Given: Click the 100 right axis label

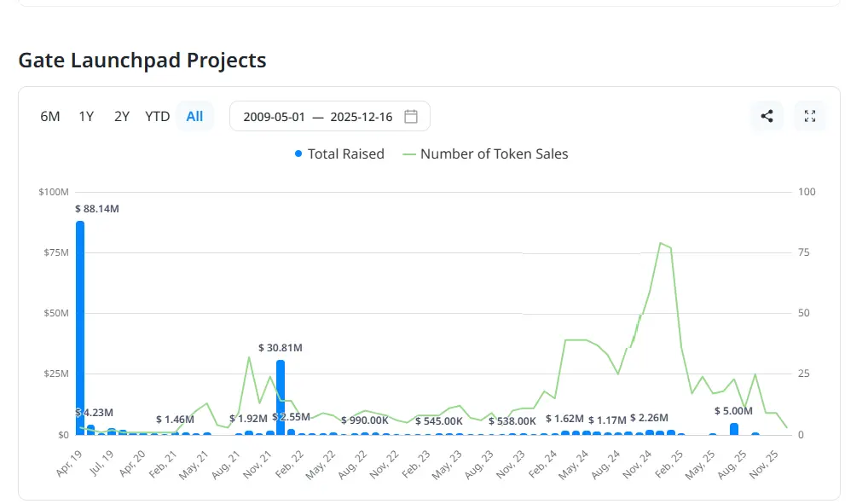Looking at the screenshot, I should coord(807,192).
